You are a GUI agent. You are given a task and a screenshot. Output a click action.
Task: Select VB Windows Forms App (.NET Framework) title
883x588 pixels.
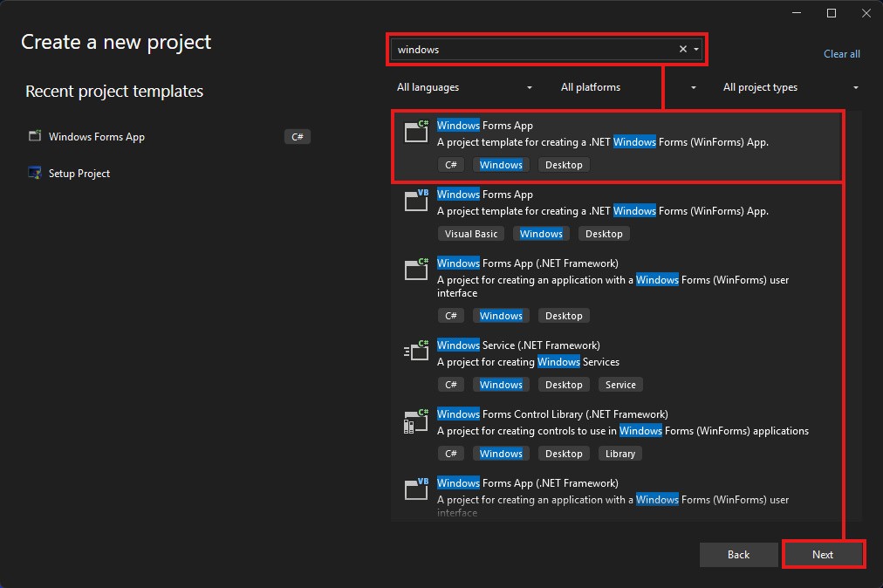point(528,482)
